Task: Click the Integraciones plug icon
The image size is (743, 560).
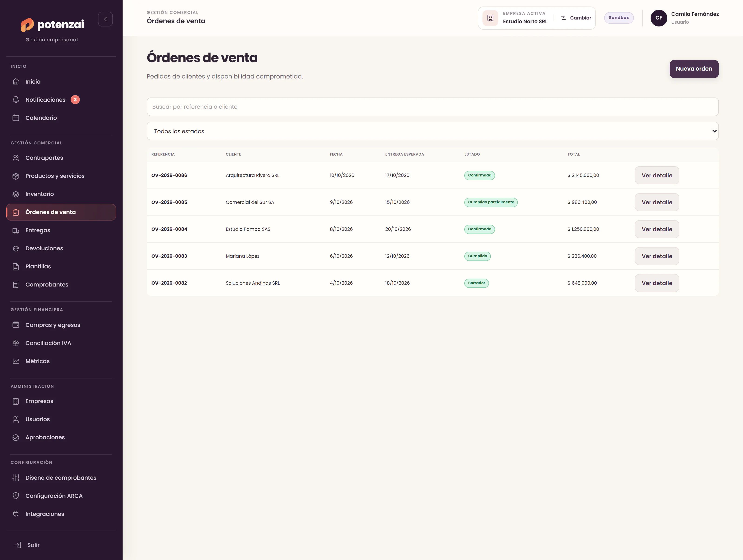Action: [x=16, y=514]
